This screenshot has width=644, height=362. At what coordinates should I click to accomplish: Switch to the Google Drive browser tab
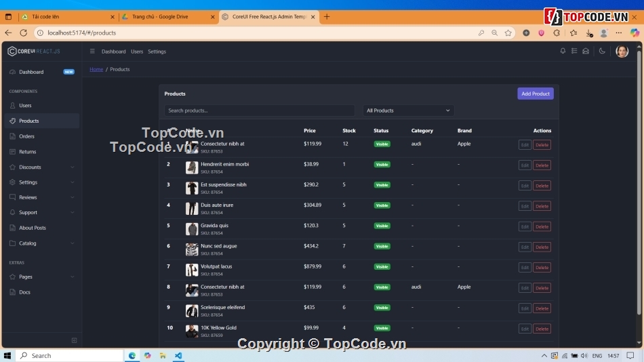(168, 17)
